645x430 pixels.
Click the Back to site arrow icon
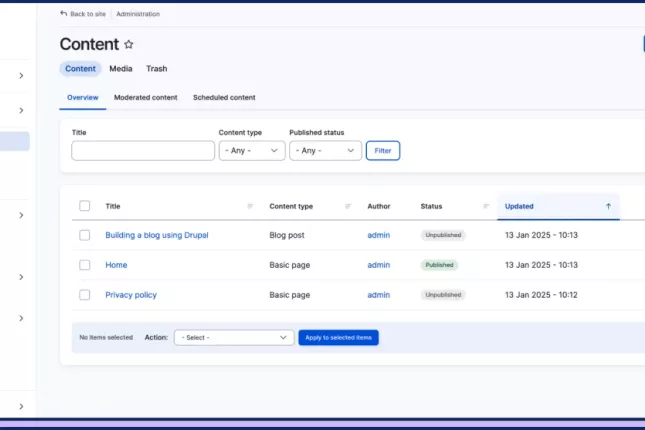pyautogui.click(x=63, y=14)
